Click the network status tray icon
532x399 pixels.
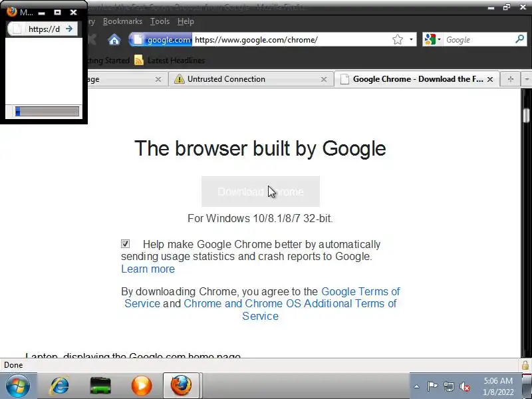(449, 386)
